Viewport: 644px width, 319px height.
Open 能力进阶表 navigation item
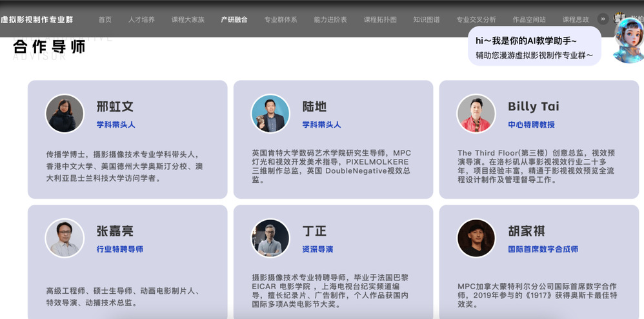330,19
